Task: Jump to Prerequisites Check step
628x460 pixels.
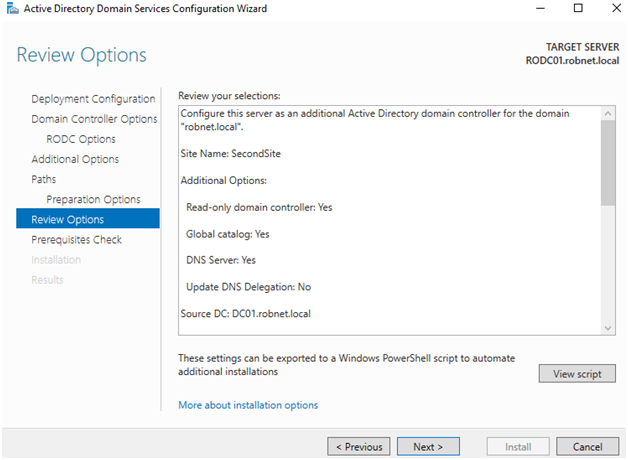Action: pyautogui.click(x=76, y=239)
